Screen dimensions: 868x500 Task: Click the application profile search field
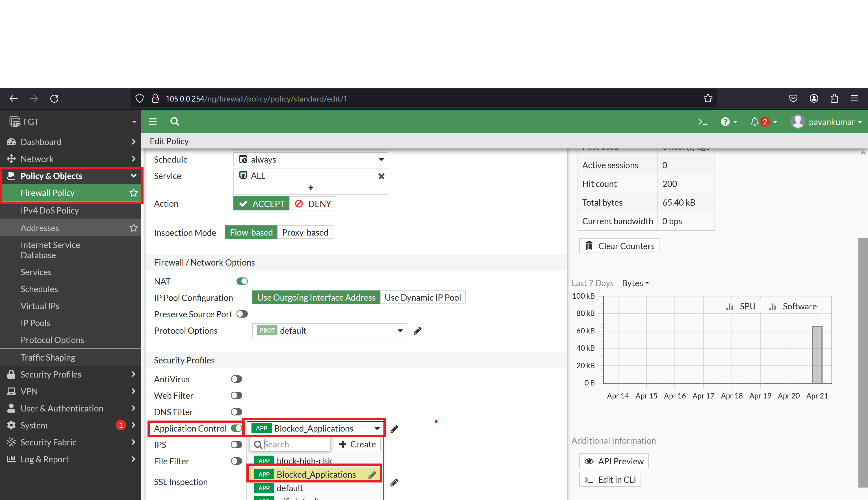290,444
